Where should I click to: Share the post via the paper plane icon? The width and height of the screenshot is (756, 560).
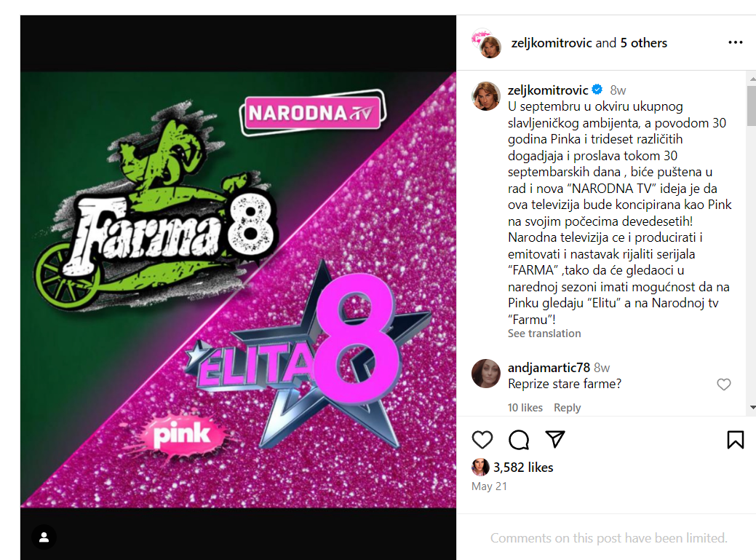coord(555,439)
